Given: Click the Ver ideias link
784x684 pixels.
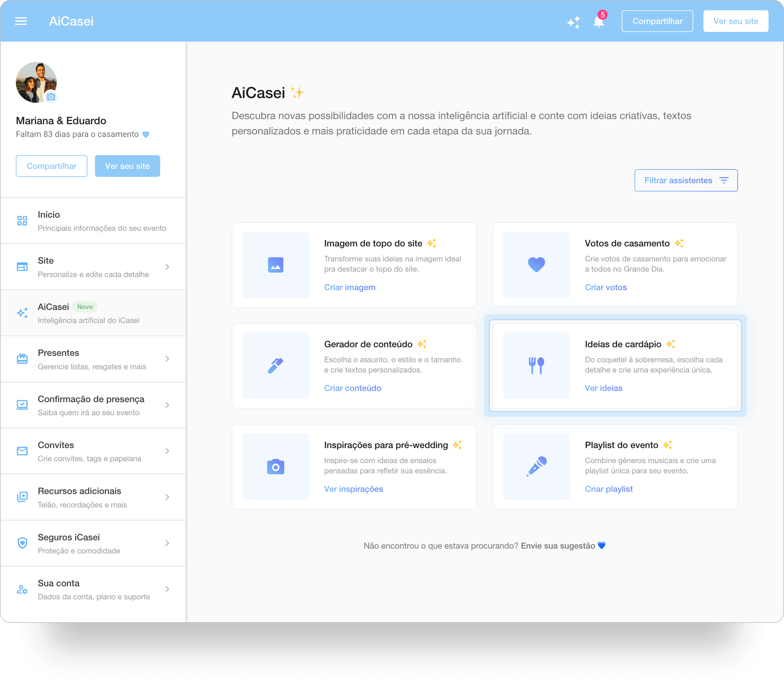Looking at the screenshot, I should point(603,388).
